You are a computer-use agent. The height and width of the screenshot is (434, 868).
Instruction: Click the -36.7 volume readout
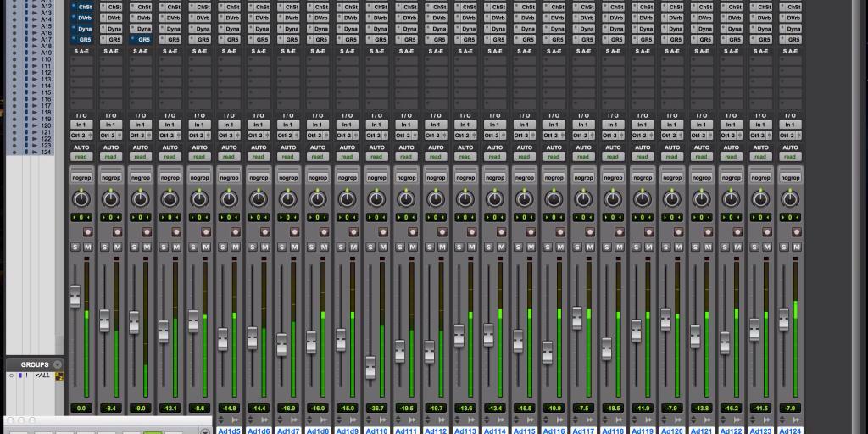click(376, 409)
